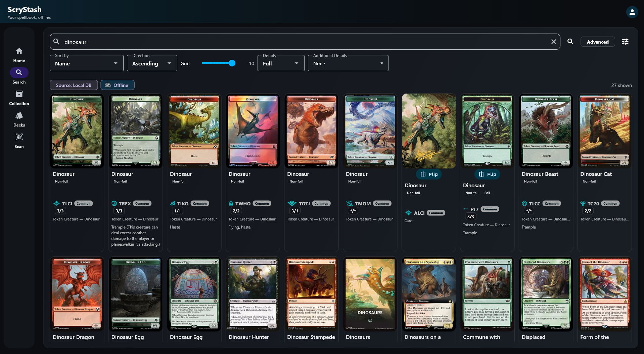
Task: Select the Foil finish on F17 Dinosaur
Action: [487, 193]
